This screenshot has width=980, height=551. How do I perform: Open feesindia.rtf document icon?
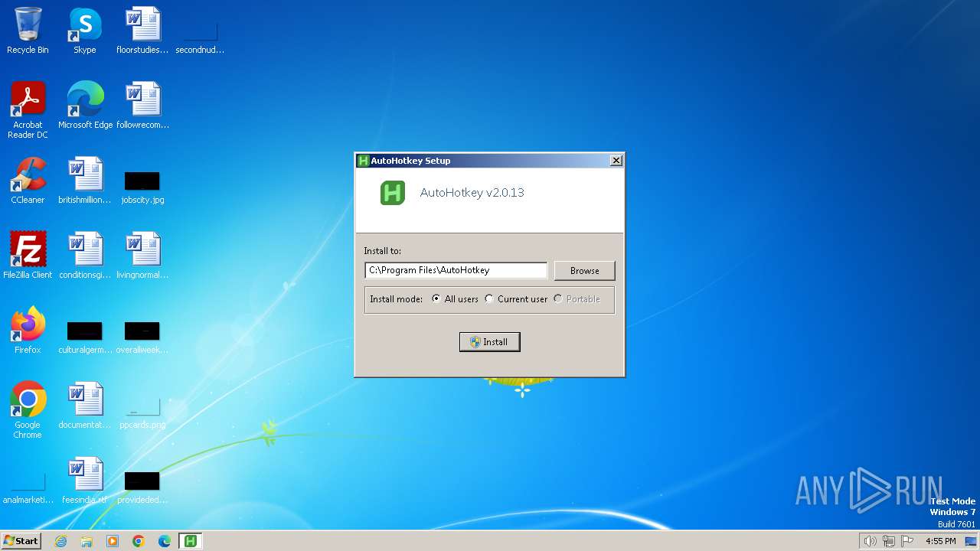(85, 481)
